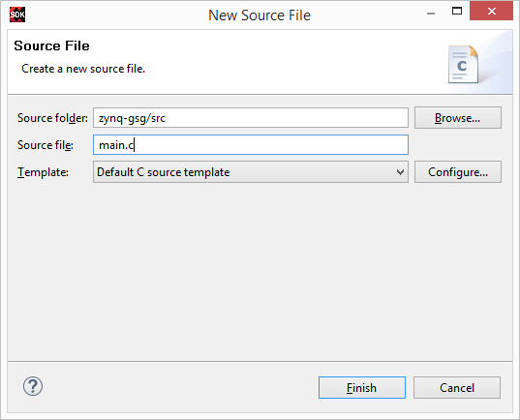Viewport: 520px width, 420px height.
Task: Click into the Source file name field
Action: click(251, 145)
